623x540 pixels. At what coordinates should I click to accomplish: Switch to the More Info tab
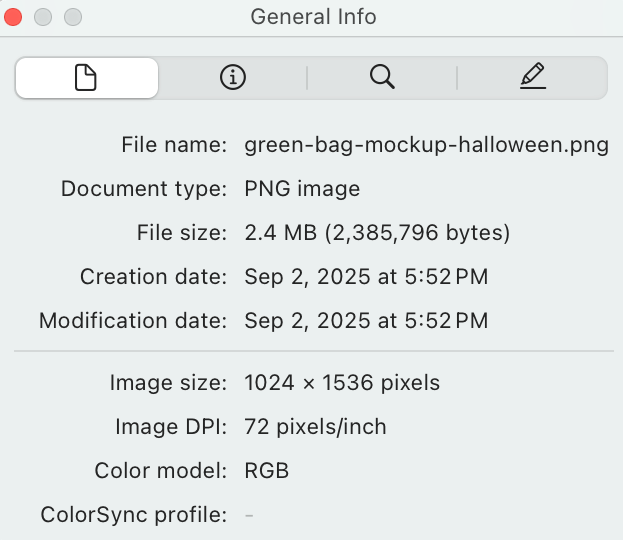coord(232,78)
